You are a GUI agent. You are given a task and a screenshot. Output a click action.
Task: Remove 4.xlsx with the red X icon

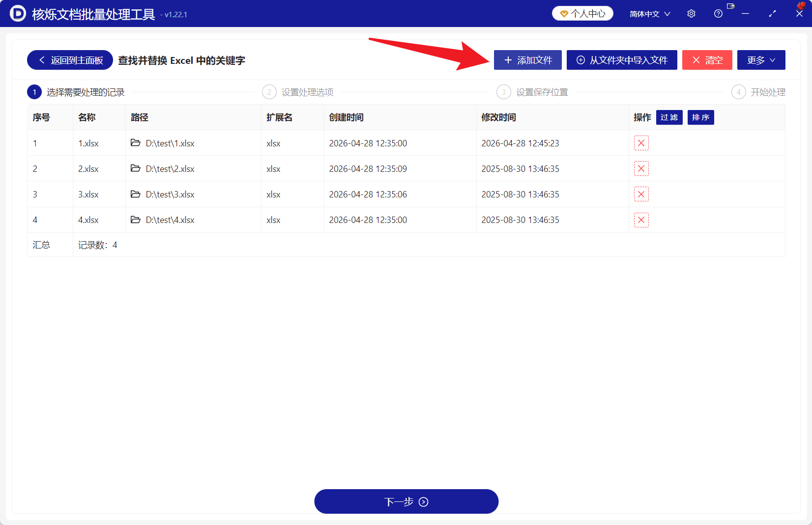(x=641, y=220)
